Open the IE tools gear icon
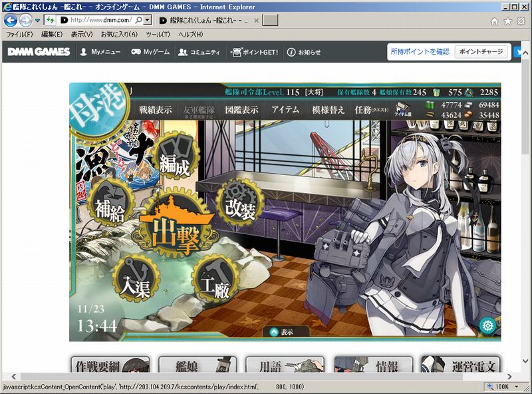The height and width of the screenshot is (394, 532). (521, 21)
